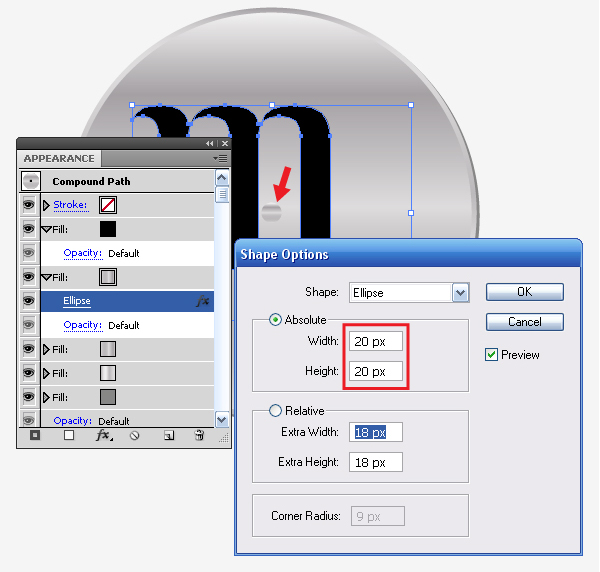600x572 pixels.
Task: Click the Stroke none color swatch
Action: click(x=108, y=205)
